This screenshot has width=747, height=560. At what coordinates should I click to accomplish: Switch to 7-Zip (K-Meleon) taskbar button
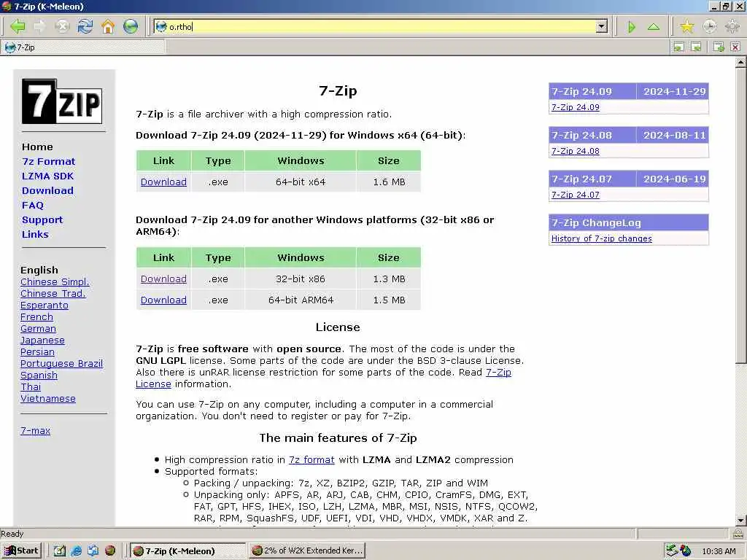pos(187,551)
